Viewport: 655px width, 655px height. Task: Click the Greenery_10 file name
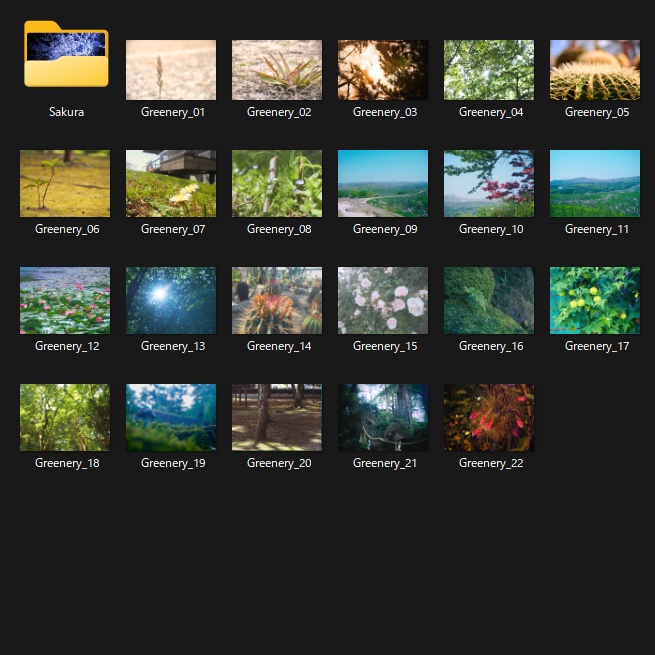491,229
